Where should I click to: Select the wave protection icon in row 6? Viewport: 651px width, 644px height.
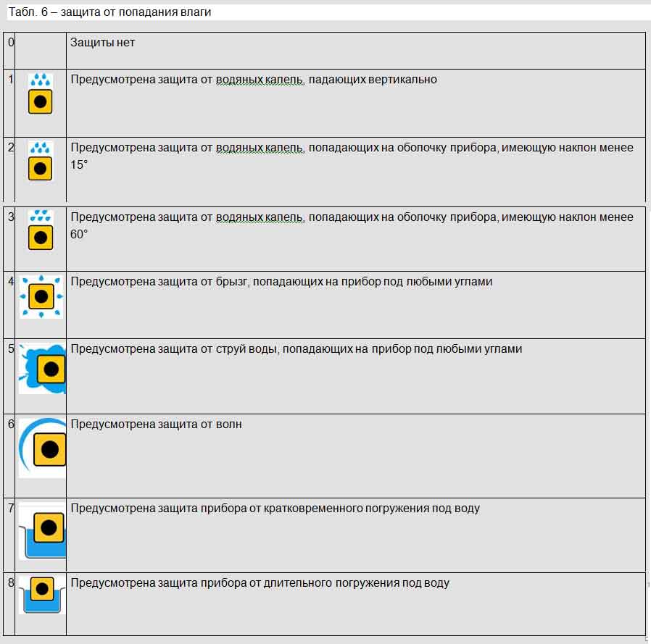coord(43,448)
